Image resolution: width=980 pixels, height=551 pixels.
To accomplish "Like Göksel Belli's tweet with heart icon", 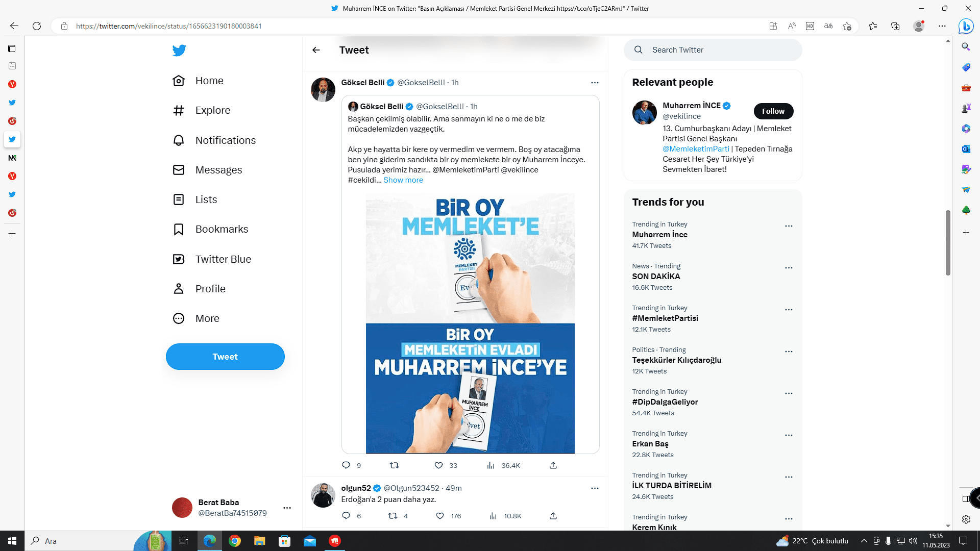I will pyautogui.click(x=438, y=465).
